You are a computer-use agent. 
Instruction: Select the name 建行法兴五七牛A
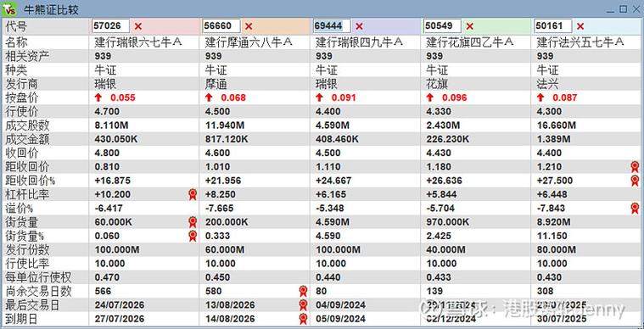tap(580, 42)
